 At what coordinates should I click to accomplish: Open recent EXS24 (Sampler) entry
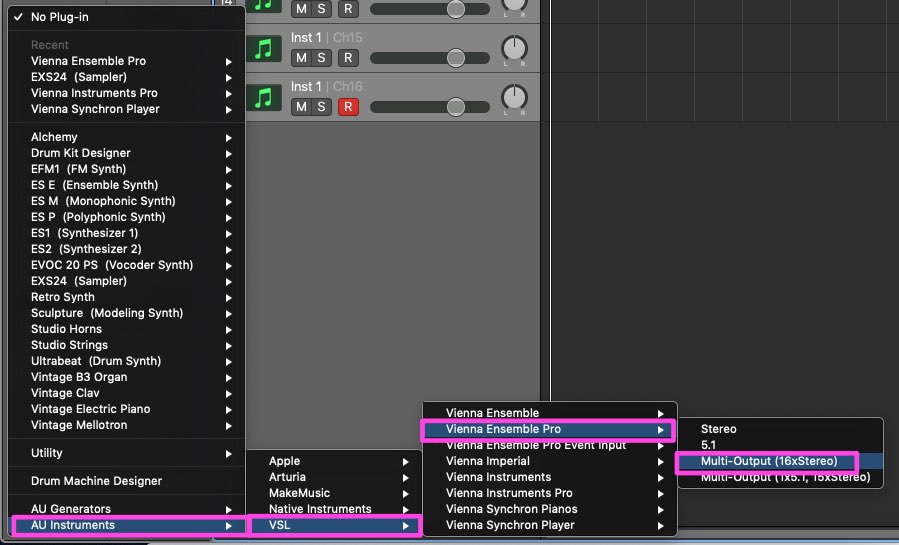pyautogui.click(x=127, y=77)
